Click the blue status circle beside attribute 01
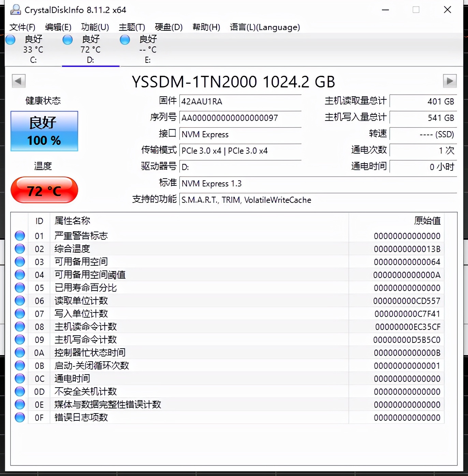The image size is (468, 476). (19, 235)
